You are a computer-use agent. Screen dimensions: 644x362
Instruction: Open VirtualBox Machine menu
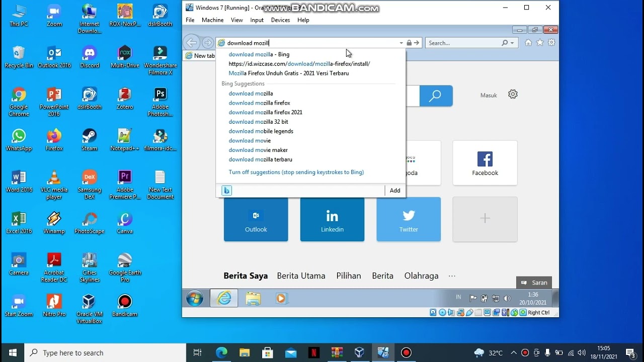click(x=213, y=20)
